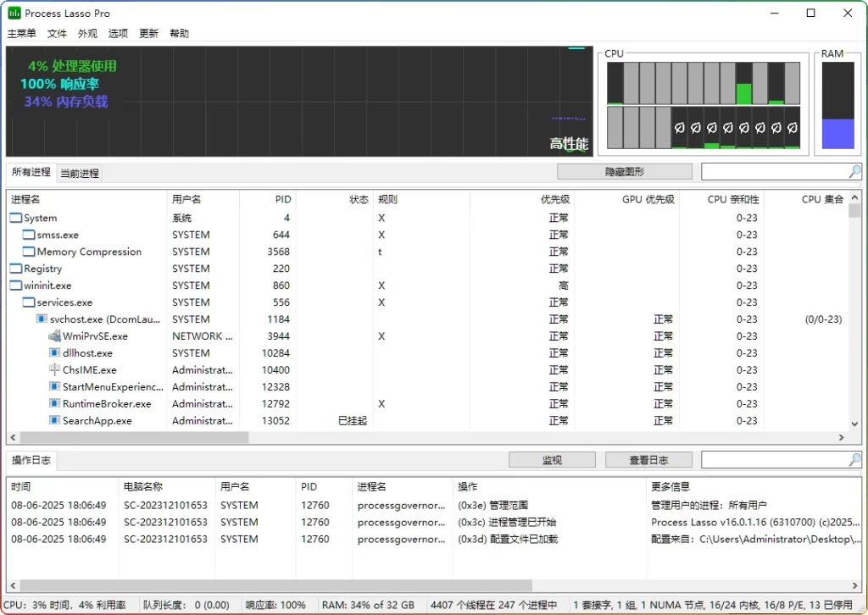Click the dllhost.exe process icon
Viewport: 868px width, 615px height.
tap(54, 353)
